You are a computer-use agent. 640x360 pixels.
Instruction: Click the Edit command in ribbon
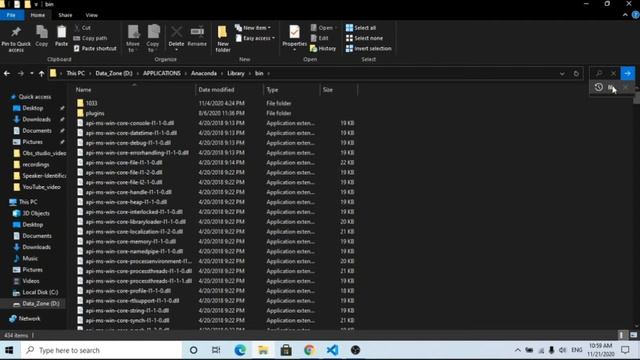click(x=320, y=38)
